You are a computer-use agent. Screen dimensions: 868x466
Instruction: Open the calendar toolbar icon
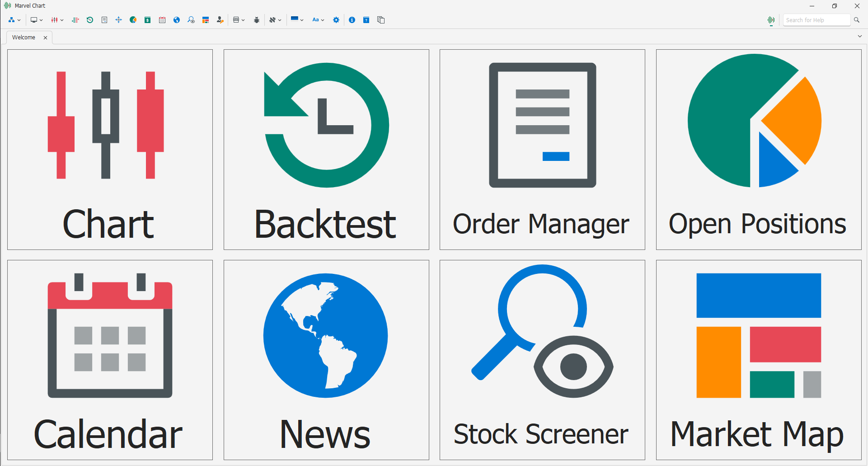click(162, 20)
